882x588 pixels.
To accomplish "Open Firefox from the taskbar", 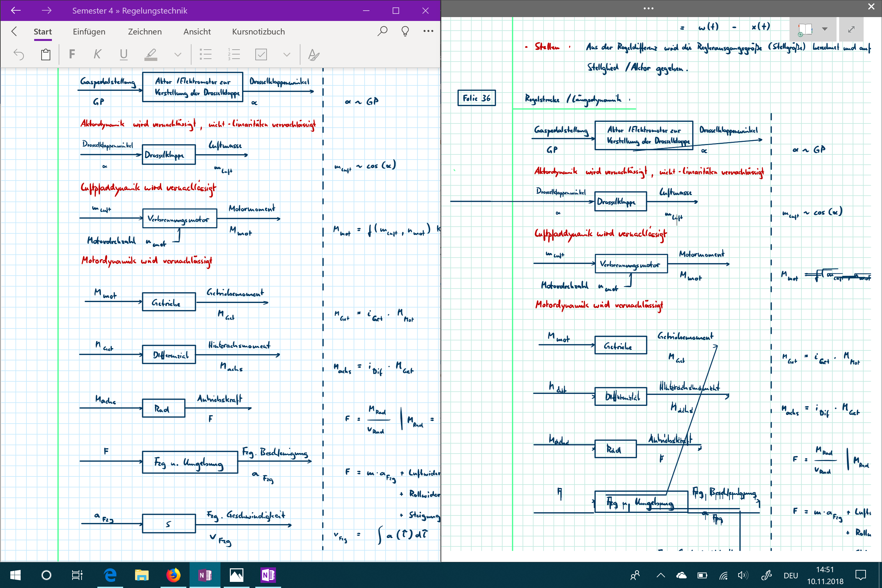I will [173, 575].
